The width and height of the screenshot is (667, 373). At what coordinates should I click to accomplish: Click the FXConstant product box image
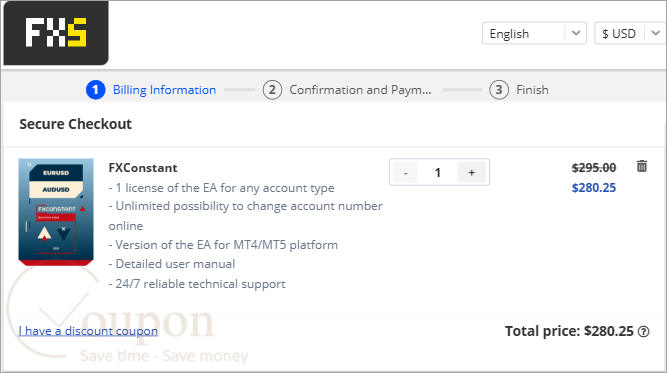coord(56,212)
